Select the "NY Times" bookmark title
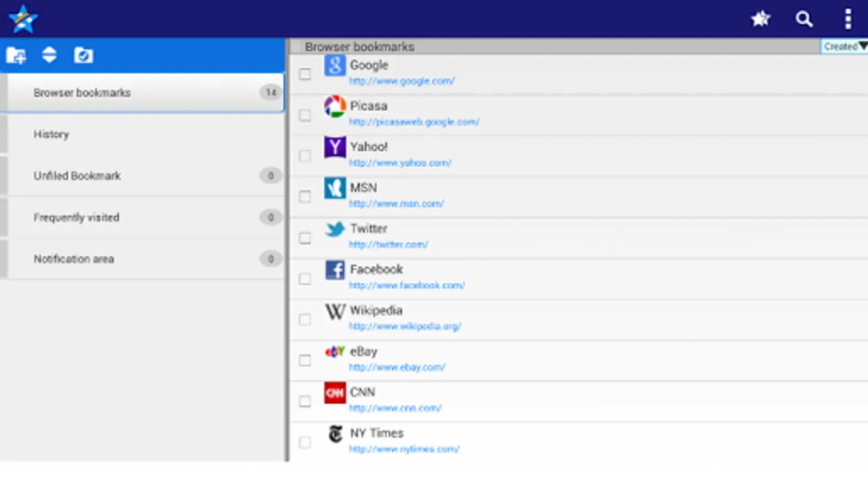 [x=377, y=433]
